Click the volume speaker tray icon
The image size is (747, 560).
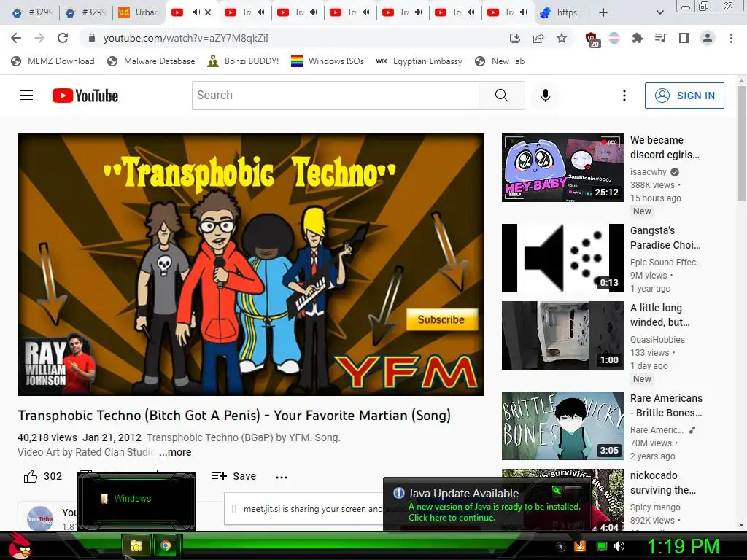pos(619,546)
